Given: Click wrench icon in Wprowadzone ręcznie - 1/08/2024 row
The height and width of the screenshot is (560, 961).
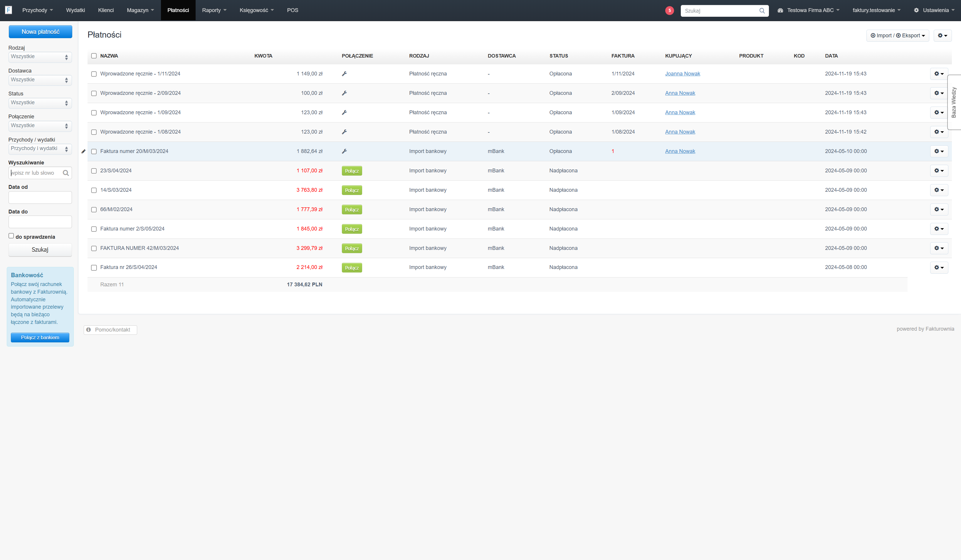Looking at the screenshot, I should tap(344, 132).
